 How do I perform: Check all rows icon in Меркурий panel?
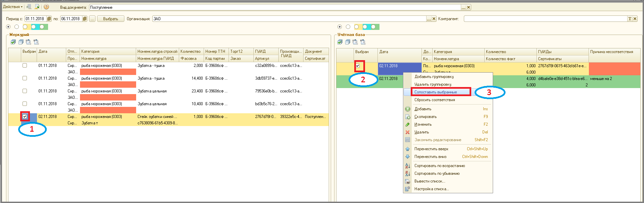pyautogui.click(x=13, y=42)
